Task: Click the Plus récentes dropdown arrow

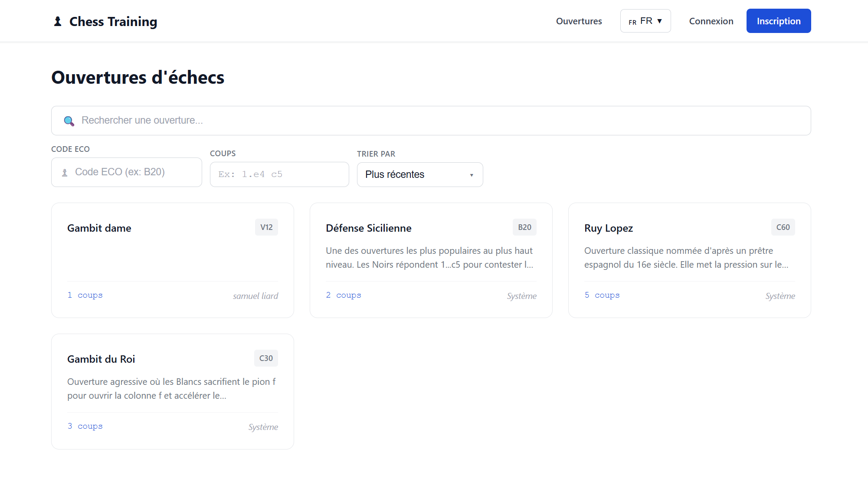Action: 472,175
